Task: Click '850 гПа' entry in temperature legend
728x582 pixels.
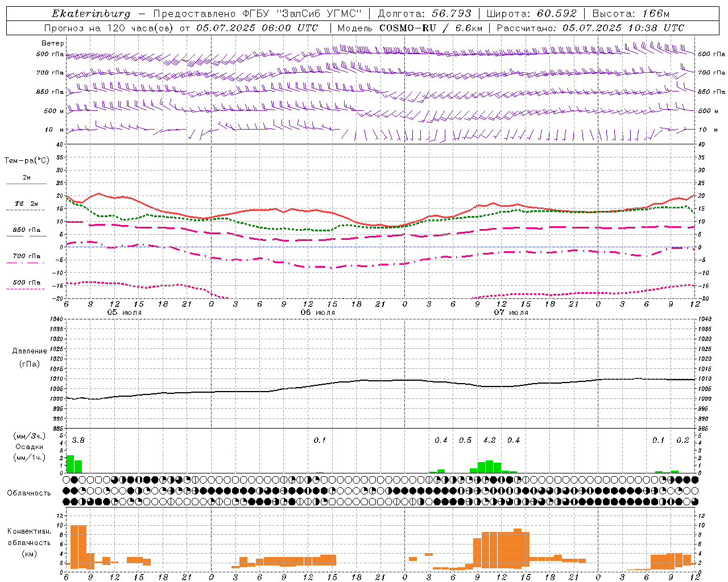Action: tap(26, 230)
